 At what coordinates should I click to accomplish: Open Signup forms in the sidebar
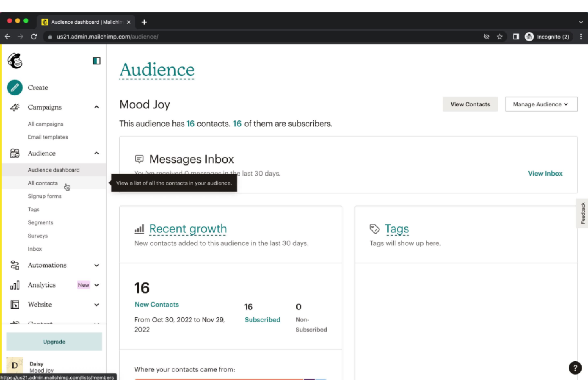tap(44, 196)
